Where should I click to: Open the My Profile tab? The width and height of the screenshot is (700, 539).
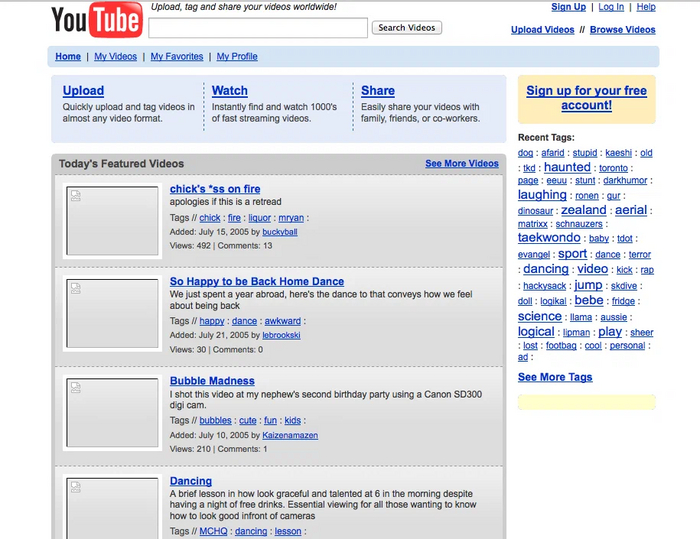coord(237,57)
